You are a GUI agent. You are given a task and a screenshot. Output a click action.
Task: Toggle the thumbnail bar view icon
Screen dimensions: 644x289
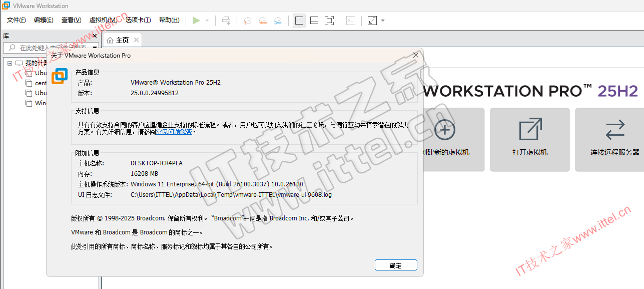pos(314,21)
